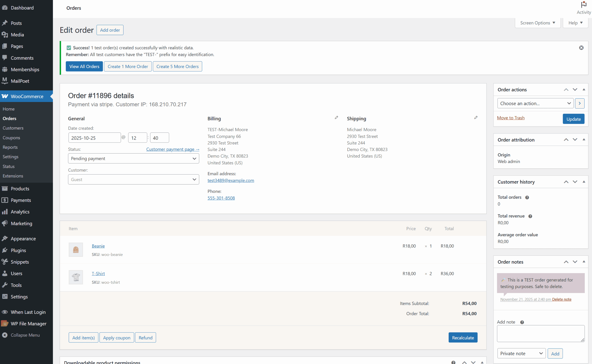The width and height of the screenshot is (592, 364).
Task: Open Products using its sidebar icon
Action: (5, 188)
